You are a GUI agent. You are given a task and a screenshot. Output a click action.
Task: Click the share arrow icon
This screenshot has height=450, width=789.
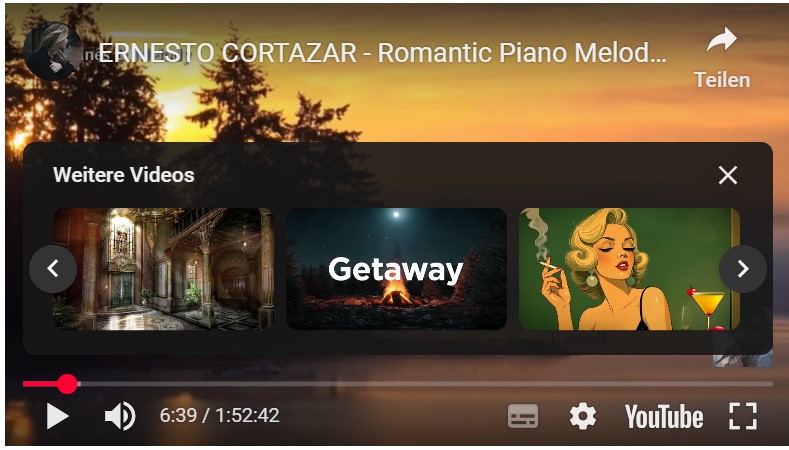click(722, 40)
